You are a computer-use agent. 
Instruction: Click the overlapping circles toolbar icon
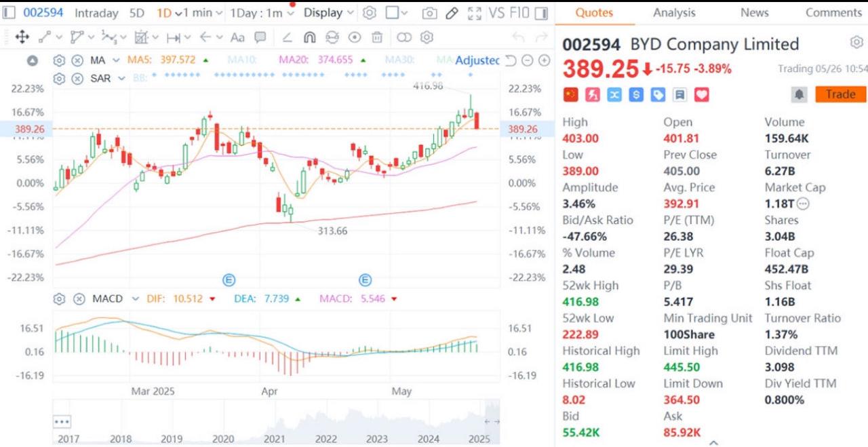[x=404, y=37]
